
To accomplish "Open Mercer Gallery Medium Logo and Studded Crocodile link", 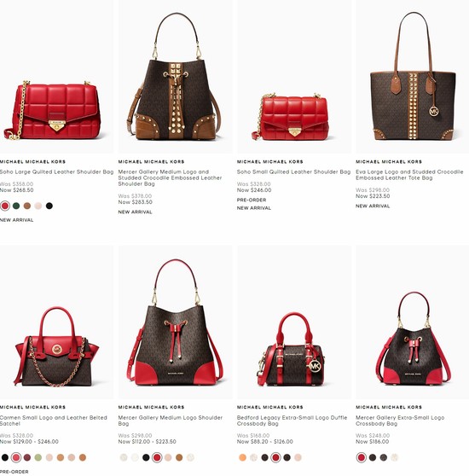I will coord(170,178).
